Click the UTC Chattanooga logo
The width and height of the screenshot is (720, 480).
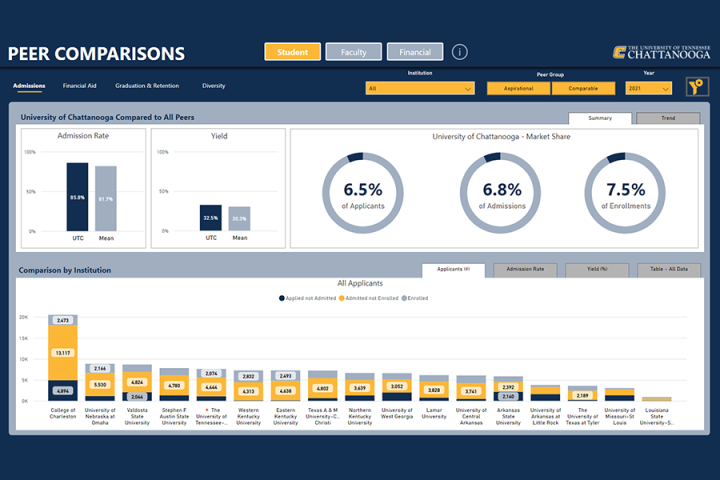661,52
